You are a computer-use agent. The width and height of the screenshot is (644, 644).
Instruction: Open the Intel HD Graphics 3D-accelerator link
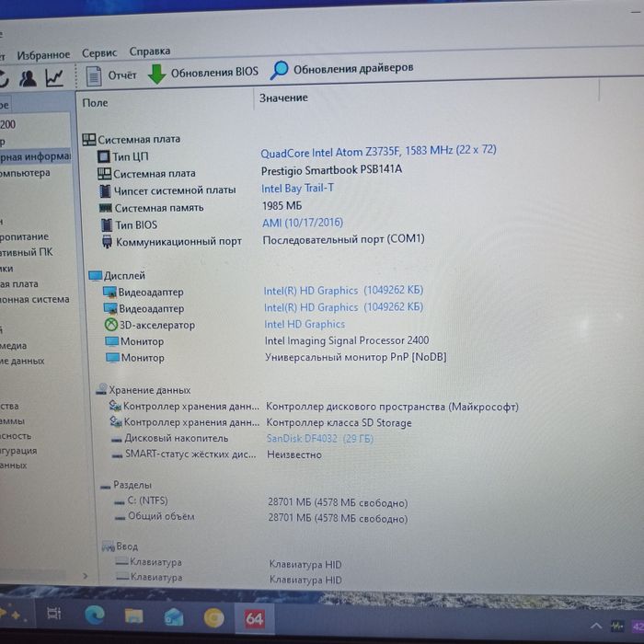(x=305, y=324)
